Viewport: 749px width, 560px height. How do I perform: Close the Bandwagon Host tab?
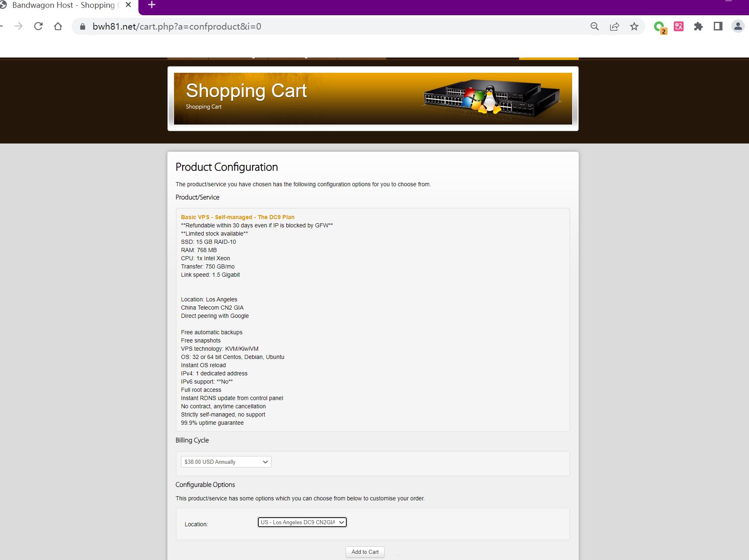coord(128,5)
